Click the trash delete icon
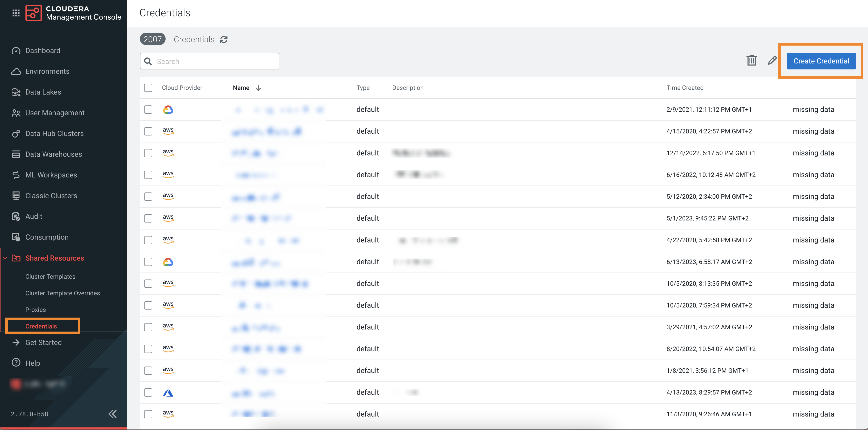868x430 pixels. click(751, 61)
